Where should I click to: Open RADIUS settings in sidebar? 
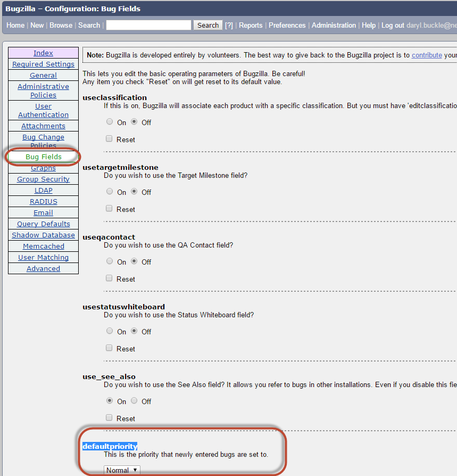click(x=44, y=202)
